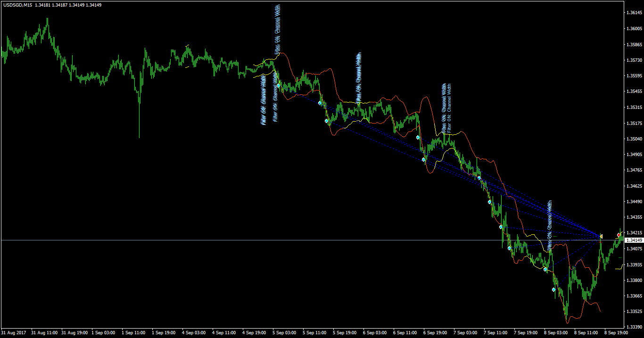Click the 4 Sep 03:00 time axis label

point(194,333)
